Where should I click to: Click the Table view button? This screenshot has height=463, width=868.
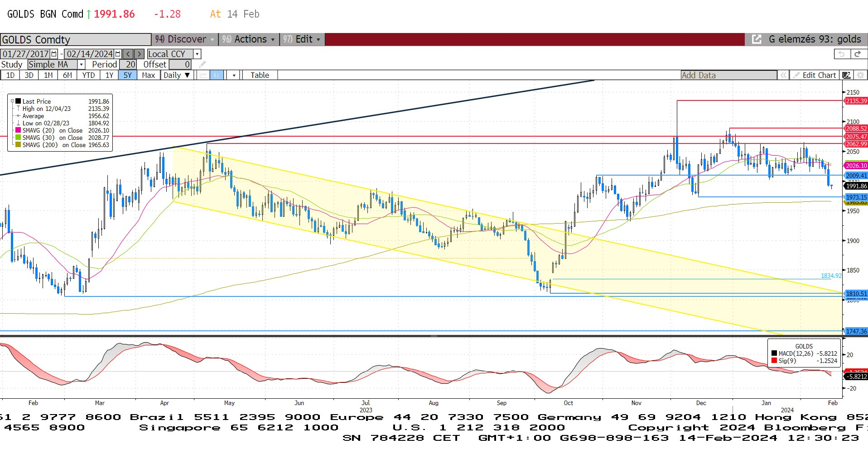click(x=260, y=75)
